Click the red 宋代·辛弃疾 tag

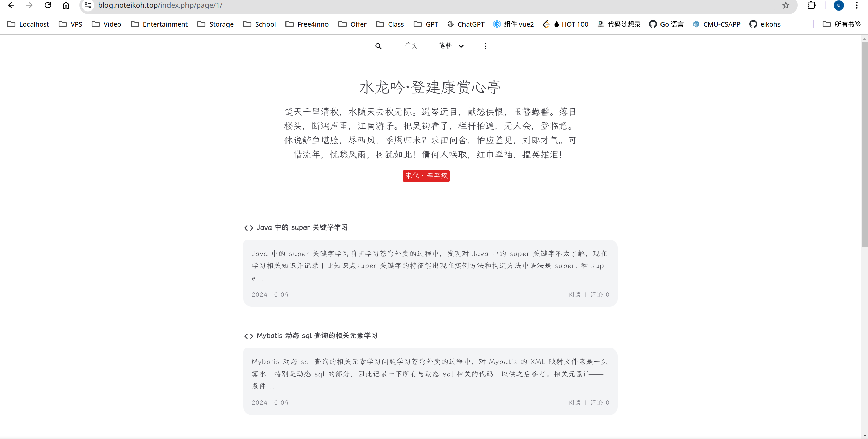tap(426, 176)
